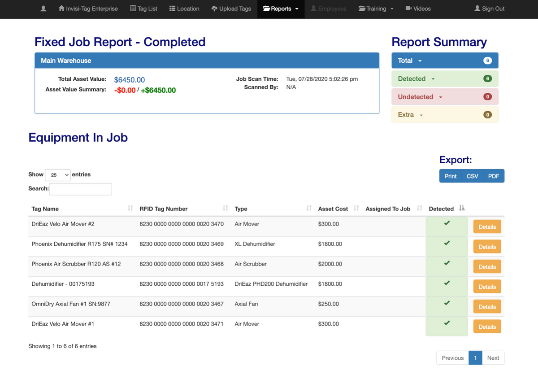Screen dimensions: 538x392
Task: Click the Tag List icon in navbar
Action: click(133, 9)
